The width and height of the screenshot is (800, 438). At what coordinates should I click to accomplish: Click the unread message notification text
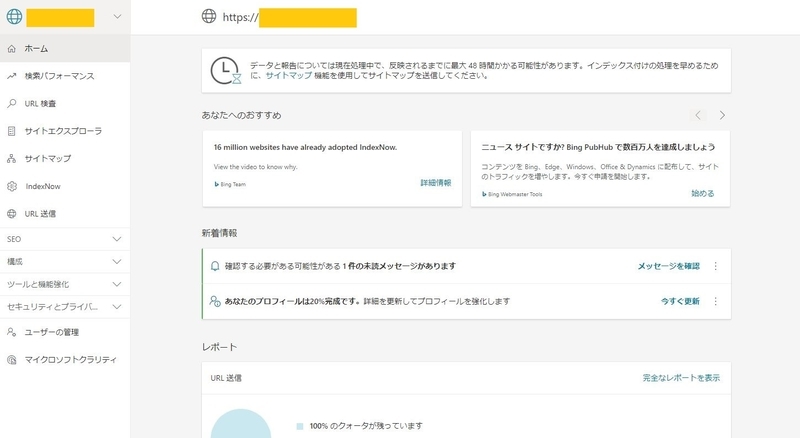(x=340, y=266)
